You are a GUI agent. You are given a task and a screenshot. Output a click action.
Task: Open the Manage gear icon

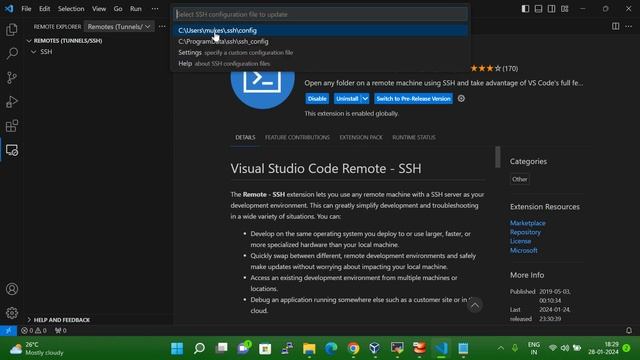tap(12, 313)
